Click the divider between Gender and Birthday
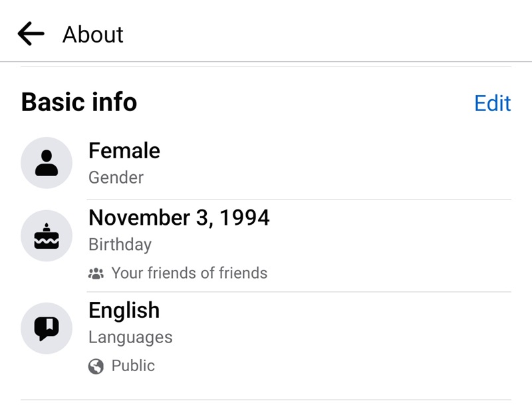The width and height of the screenshot is (532, 407). 299,199
